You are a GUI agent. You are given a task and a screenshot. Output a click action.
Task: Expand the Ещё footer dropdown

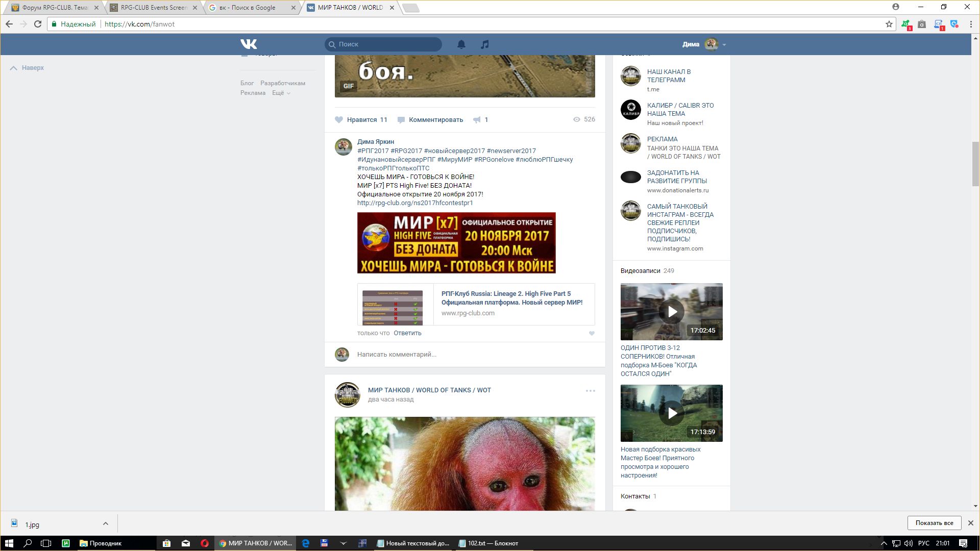(x=281, y=93)
